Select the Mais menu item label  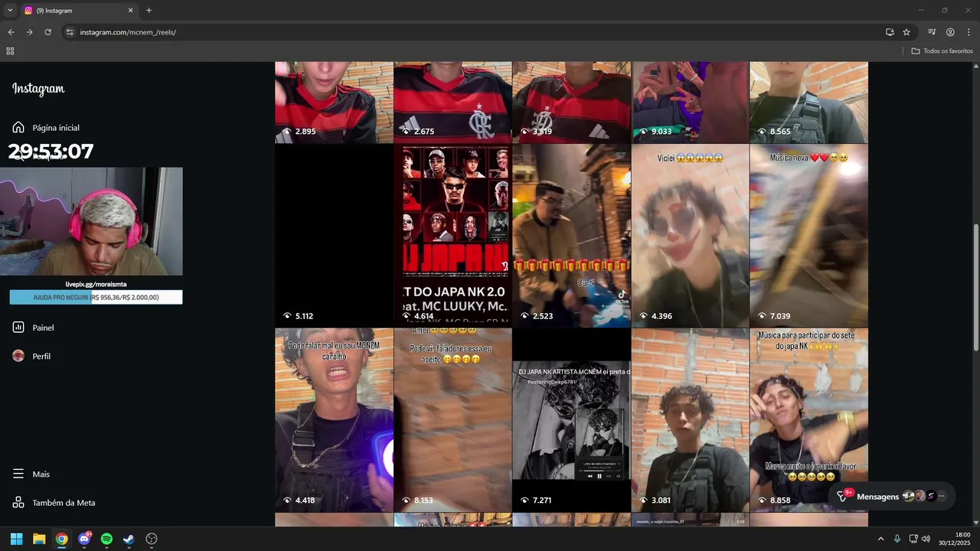[x=41, y=474]
